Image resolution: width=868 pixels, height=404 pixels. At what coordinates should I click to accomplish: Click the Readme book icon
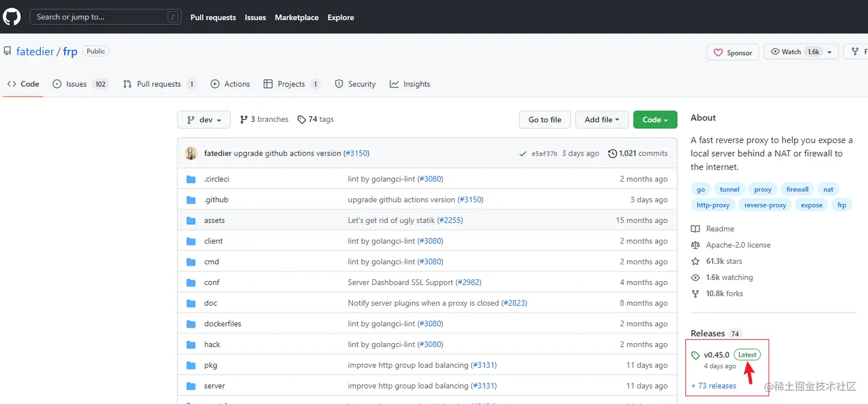click(696, 229)
